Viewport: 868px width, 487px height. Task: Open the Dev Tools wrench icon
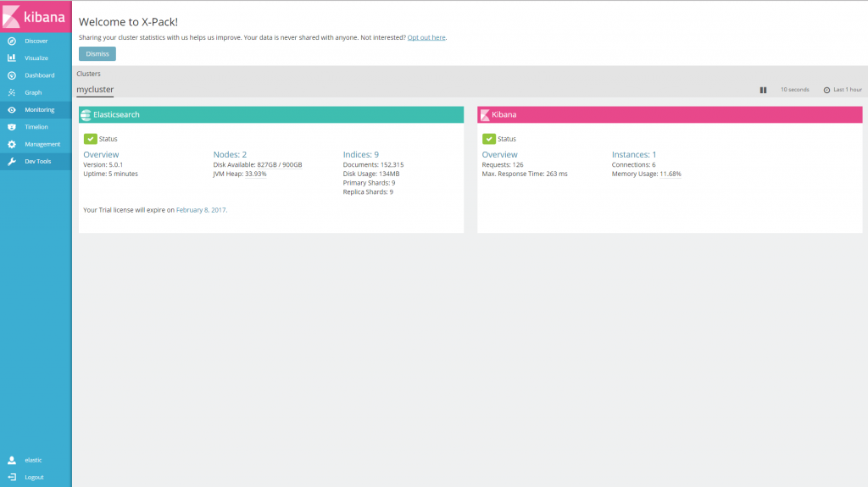pos(12,161)
